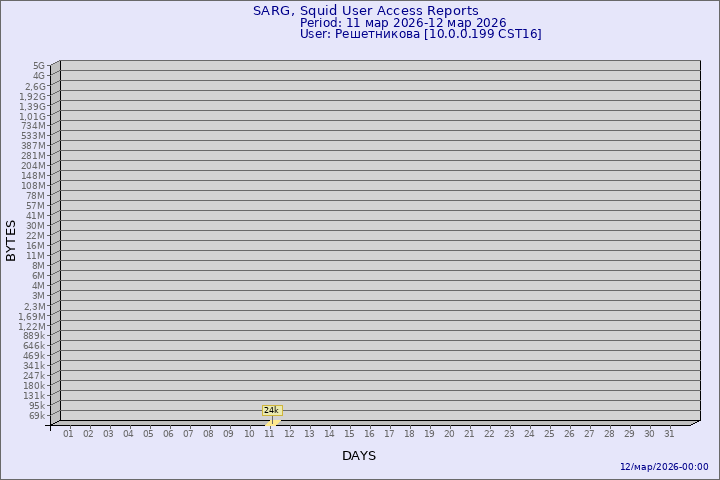Click the 69k label on bytes axis

tap(37, 416)
